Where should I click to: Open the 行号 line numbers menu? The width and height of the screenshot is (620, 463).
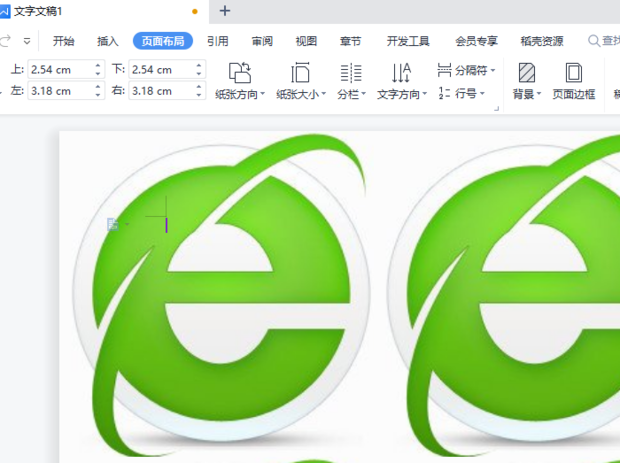coord(461,93)
